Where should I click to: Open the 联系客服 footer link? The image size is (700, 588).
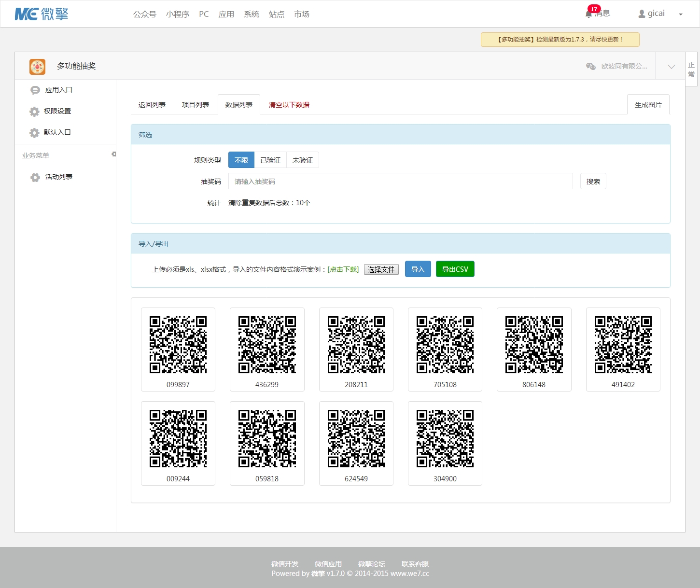point(415,564)
